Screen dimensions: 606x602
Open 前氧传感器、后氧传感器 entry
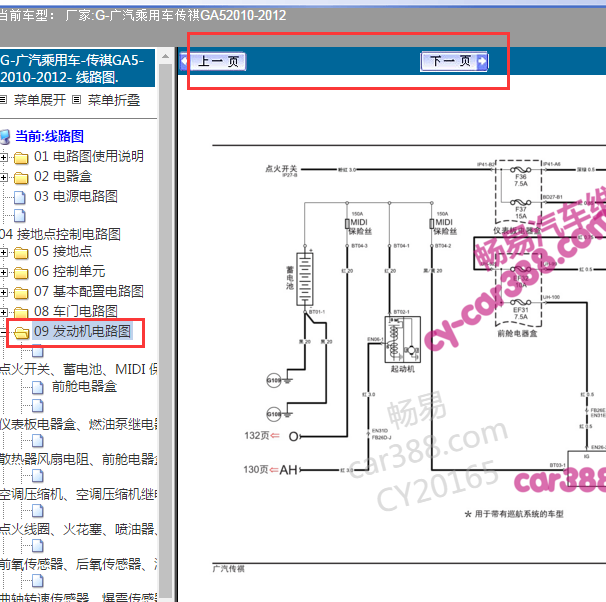[78, 564]
